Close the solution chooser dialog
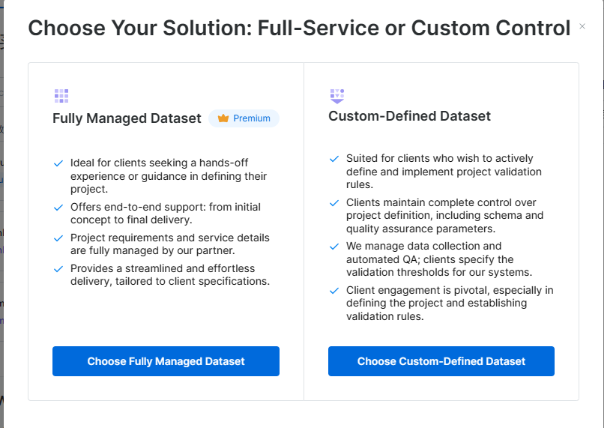This screenshot has width=604, height=428. [582, 26]
